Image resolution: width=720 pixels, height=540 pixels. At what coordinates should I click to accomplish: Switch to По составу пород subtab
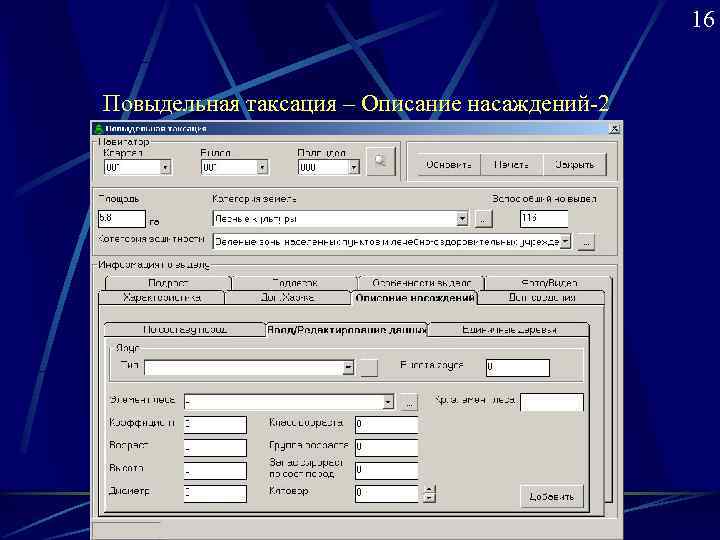[x=185, y=330]
